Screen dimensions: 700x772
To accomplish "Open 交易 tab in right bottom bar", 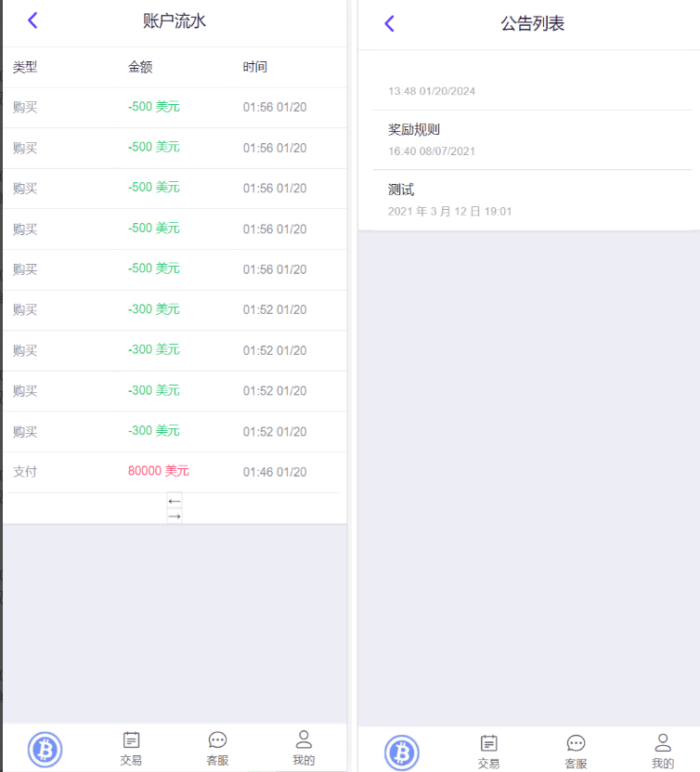I will [488, 752].
